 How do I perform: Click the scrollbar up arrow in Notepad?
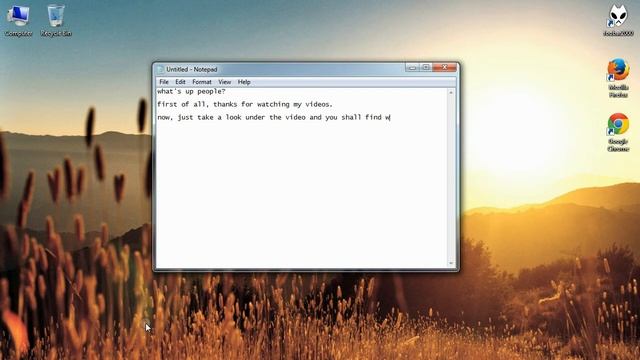click(451, 93)
